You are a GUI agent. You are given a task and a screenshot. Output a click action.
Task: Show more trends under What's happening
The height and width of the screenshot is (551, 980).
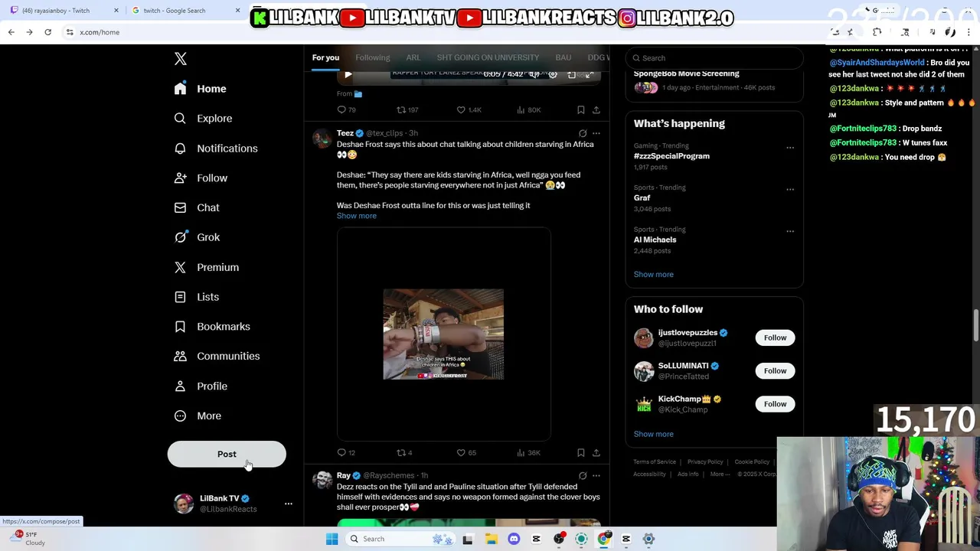(654, 274)
